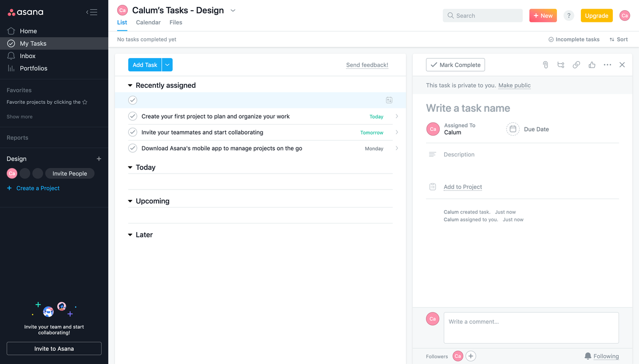Image resolution: width=639 pixels, height=364 pixels.
Task: Collapse the Upcoming section
Action: click(130, 201)
